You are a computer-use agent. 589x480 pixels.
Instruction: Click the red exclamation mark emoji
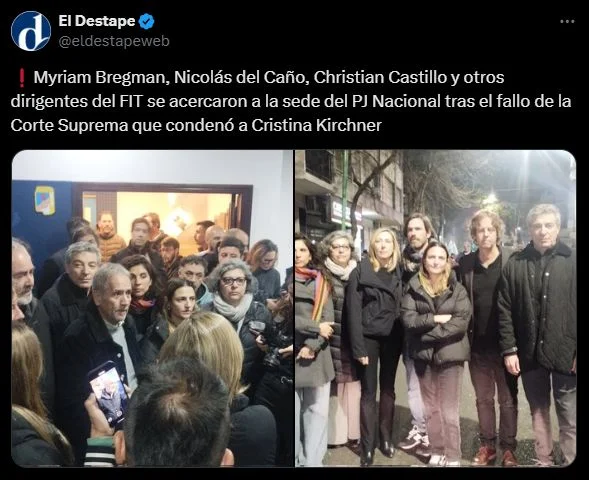(21, 78)
